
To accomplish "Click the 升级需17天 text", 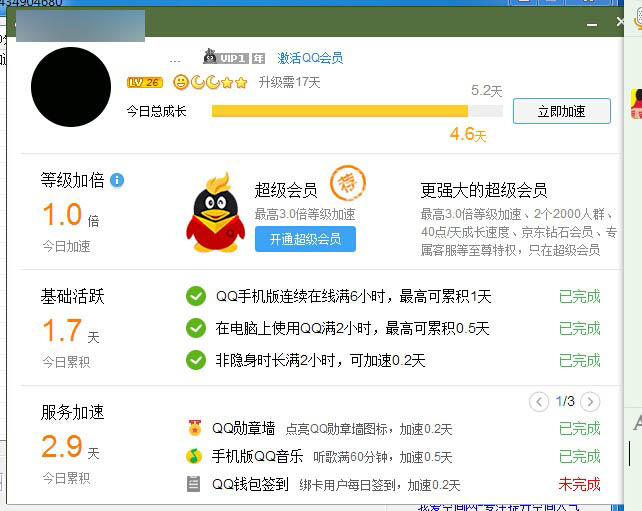I will coord(289,82).
